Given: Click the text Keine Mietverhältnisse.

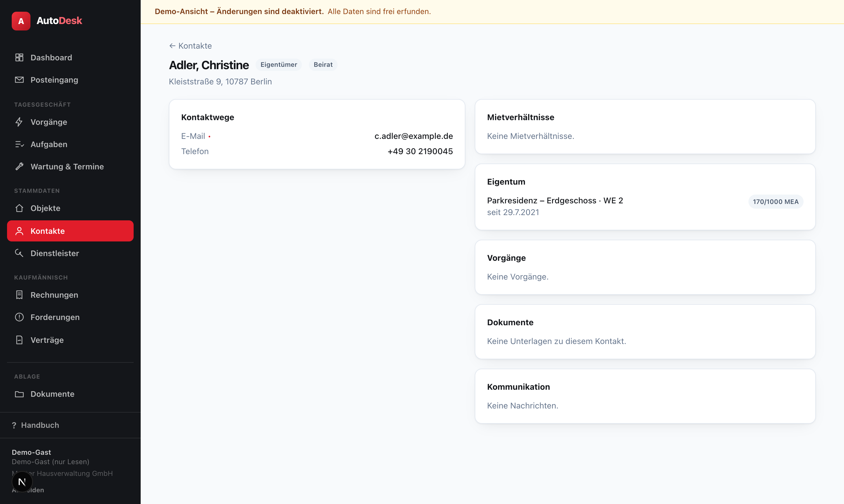Looking at the screenshot, I should click(x=530, y=136).
